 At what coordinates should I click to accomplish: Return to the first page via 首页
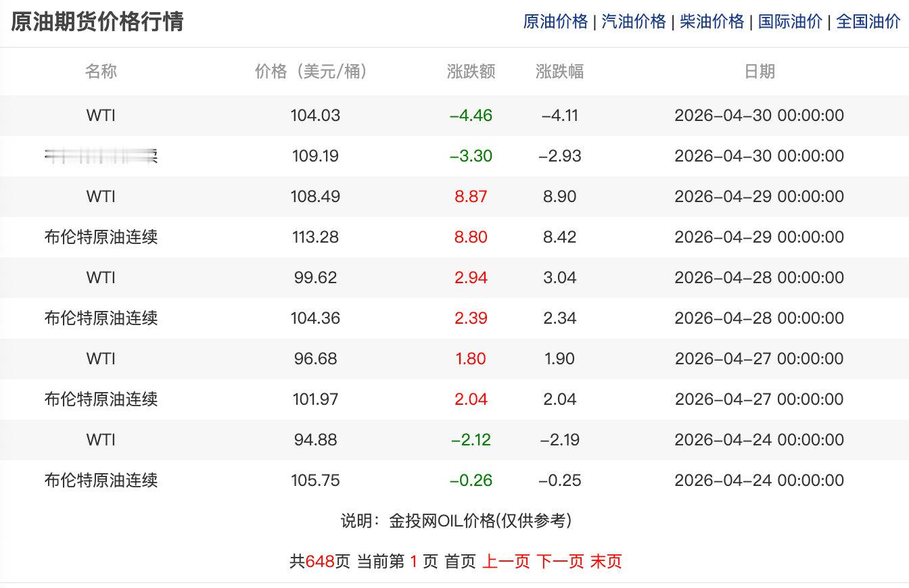click(x=463, y=562)
